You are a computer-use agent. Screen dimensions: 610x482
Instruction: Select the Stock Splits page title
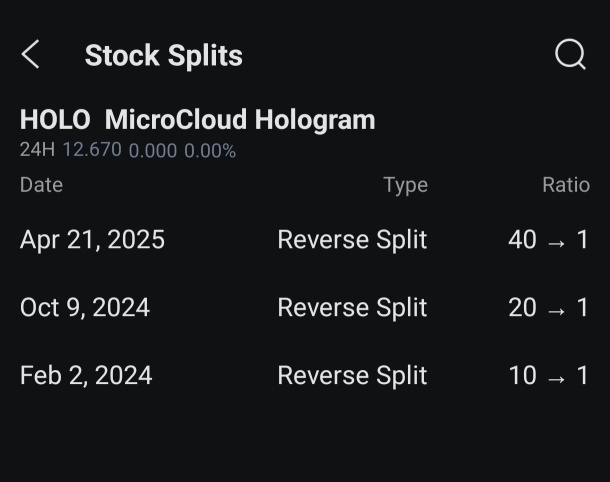pos(164,56)
